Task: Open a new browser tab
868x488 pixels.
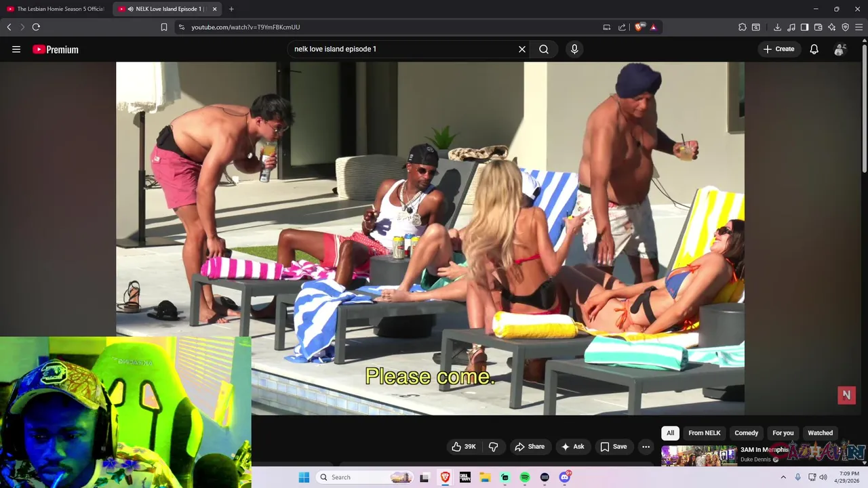Action: (231, 9)
